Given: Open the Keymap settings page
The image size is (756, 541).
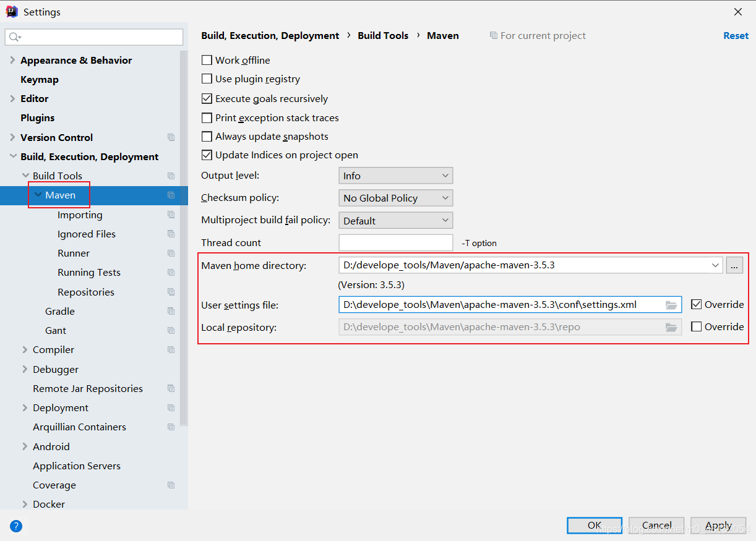Looking at the screenshot, I should 40,80.
